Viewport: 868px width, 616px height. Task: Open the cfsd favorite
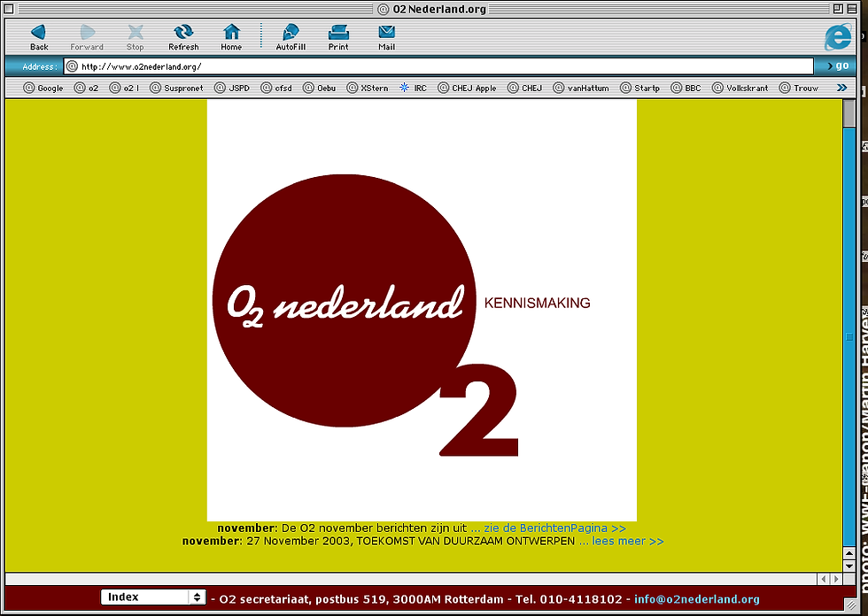pos(276,88)
